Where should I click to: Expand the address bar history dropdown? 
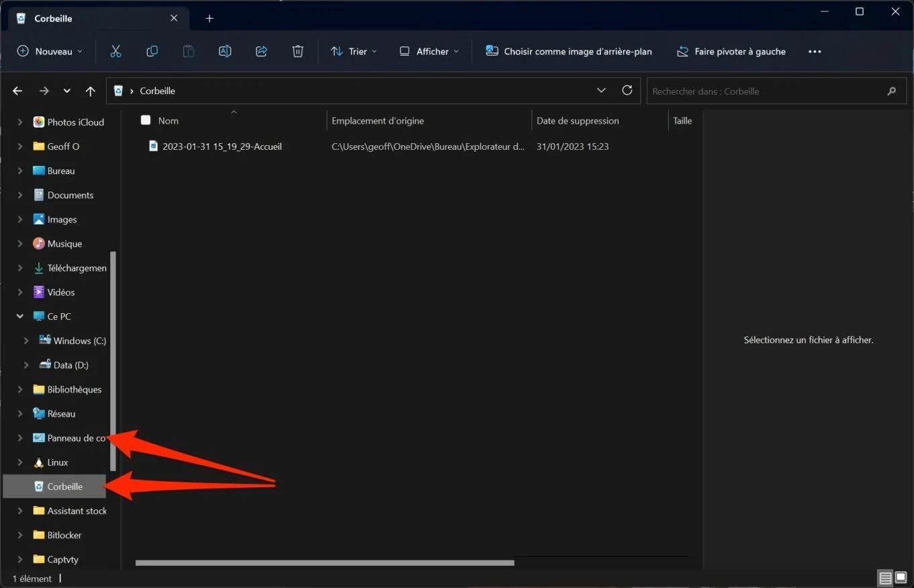[601, 90]
